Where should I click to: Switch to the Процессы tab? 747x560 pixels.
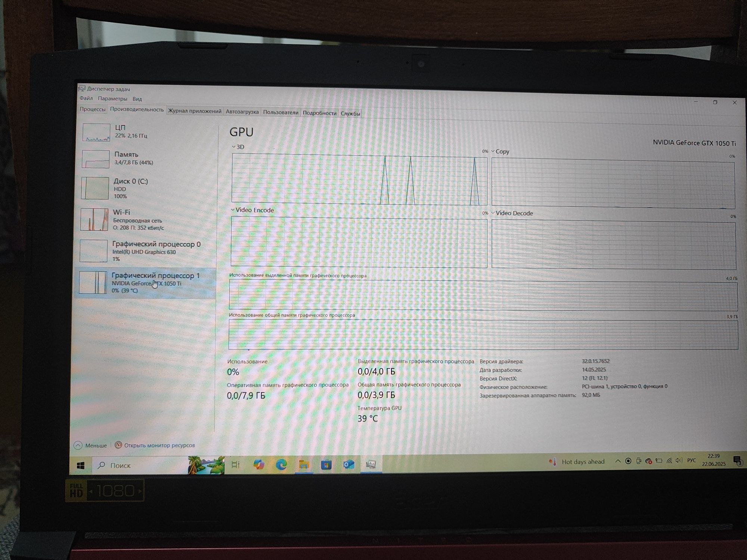(x=93, y=109)
